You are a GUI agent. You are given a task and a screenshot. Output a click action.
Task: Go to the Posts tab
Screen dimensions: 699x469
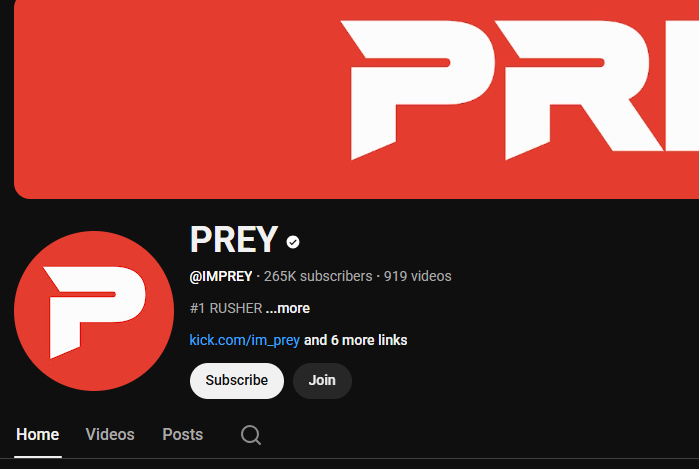click(183, 435)
